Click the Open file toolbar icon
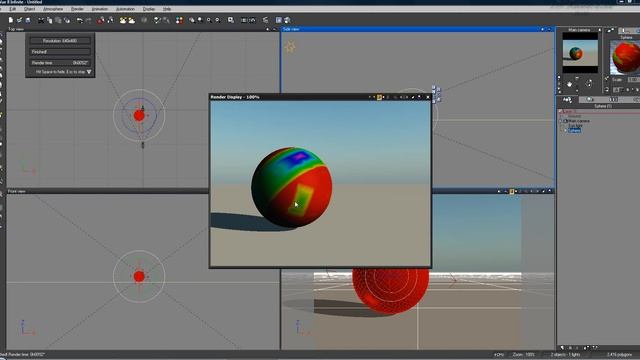640x360 pixels. click(19, 20)
